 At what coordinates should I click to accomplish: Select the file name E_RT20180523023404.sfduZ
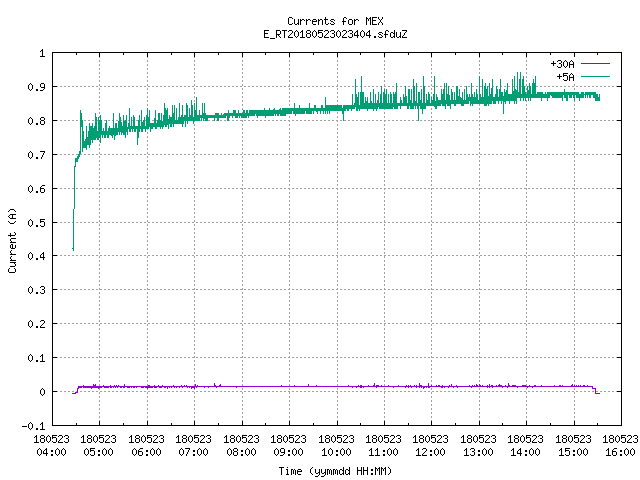click(335, 34)
